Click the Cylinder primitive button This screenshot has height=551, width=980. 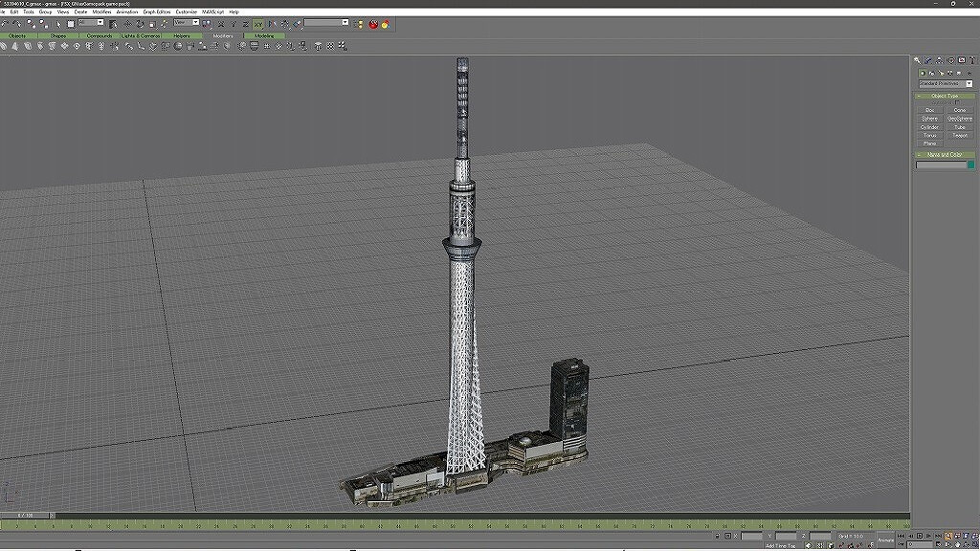(x=929, y=127)
